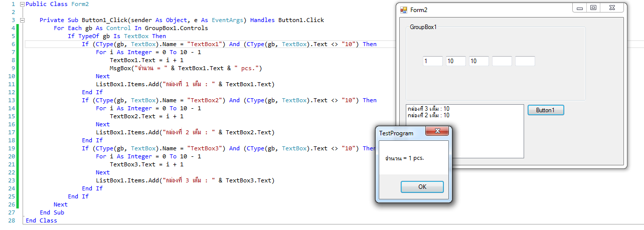Screen dimensions: 644x230
Task: Click the ListBox1.Items.Add line for TextBox2.Text
Action: click(185, 132)
